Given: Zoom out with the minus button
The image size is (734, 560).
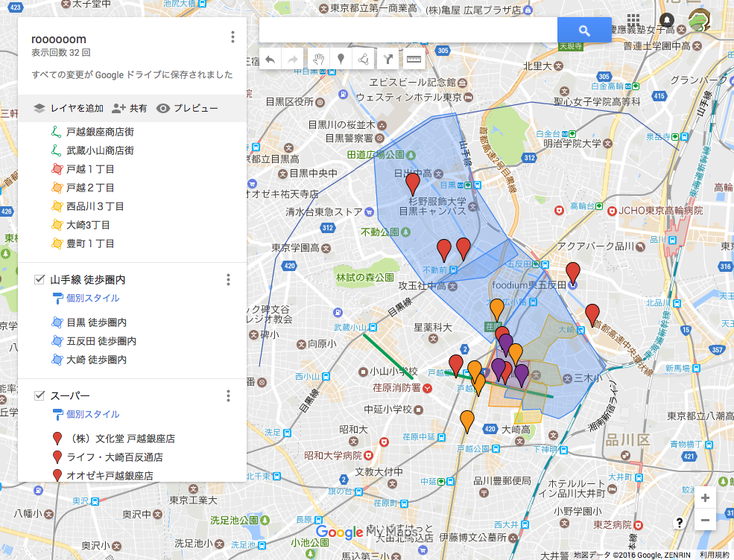Looking at the screenshot, I should [705, 520].
